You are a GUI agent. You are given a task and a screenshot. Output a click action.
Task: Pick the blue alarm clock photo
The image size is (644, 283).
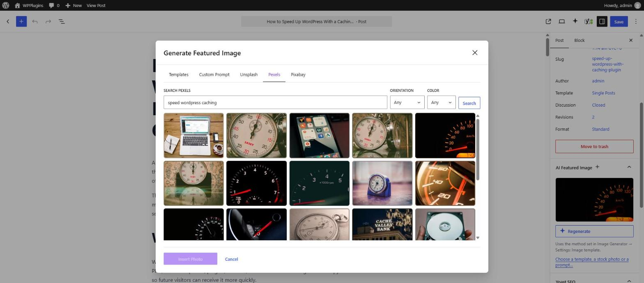click(382, 183)
